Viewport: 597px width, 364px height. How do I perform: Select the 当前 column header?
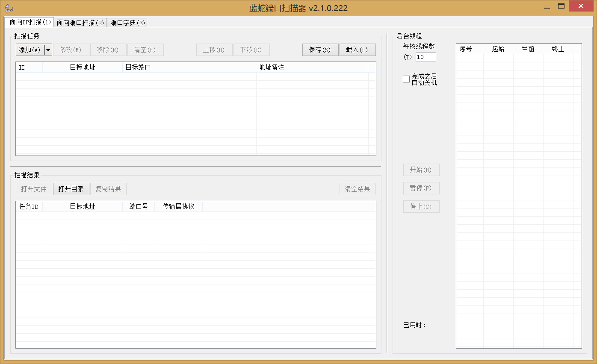click(528, 49)
